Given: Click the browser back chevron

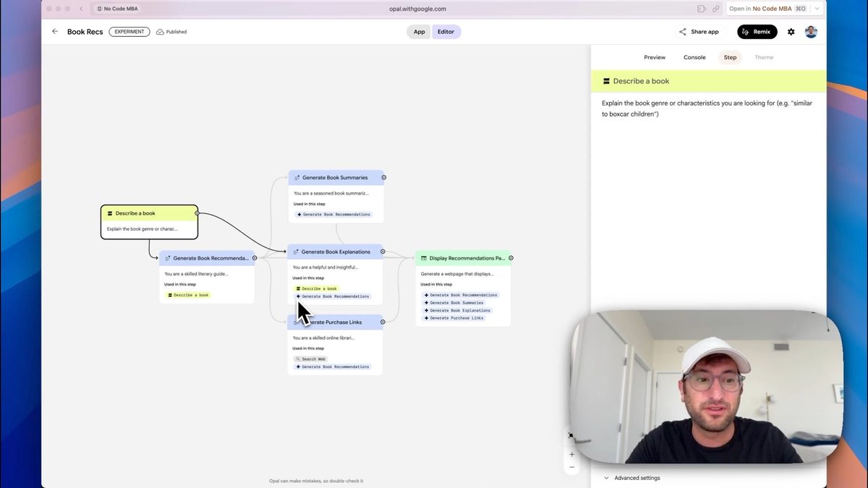Looking at the screenshot, I should point(80,9).
